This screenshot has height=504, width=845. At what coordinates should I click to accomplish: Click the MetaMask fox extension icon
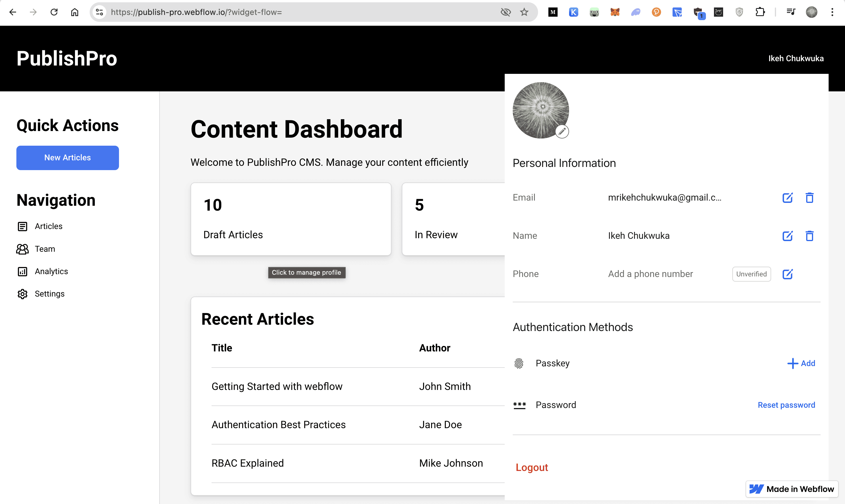click(615, 12)
